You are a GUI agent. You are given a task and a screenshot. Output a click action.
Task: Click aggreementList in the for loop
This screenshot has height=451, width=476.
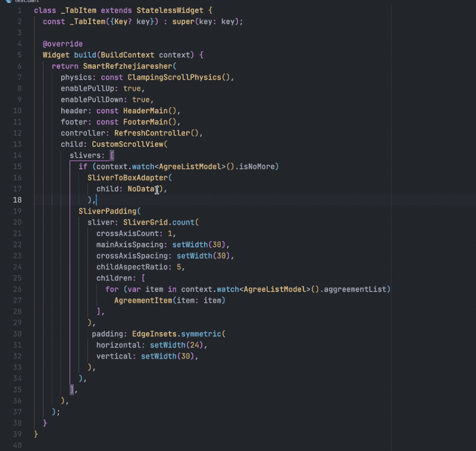[x=355, y=289]
